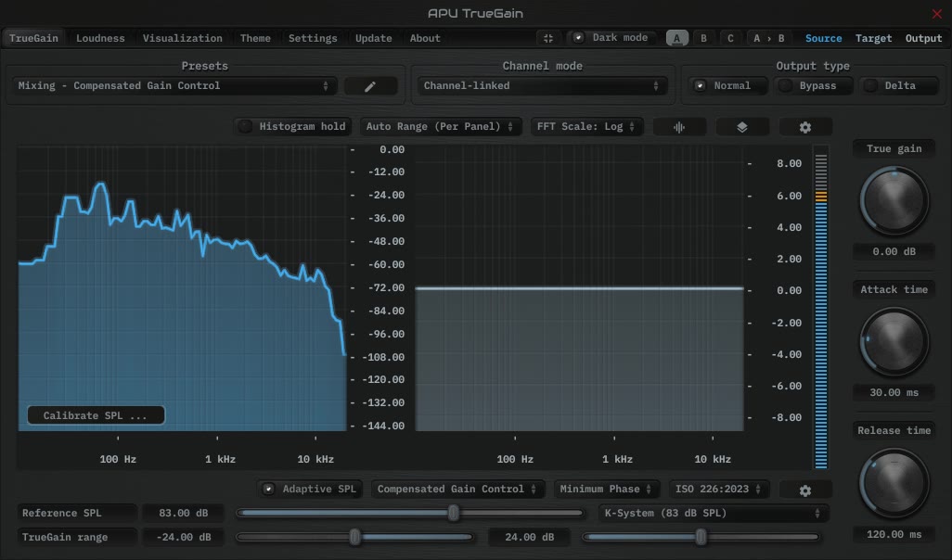Open the Theme tab
952x560 pixels.
click(x=255, y=38)
